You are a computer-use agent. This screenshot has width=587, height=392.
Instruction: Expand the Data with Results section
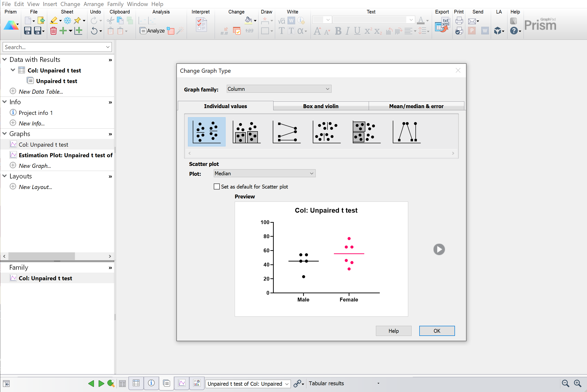5,59
